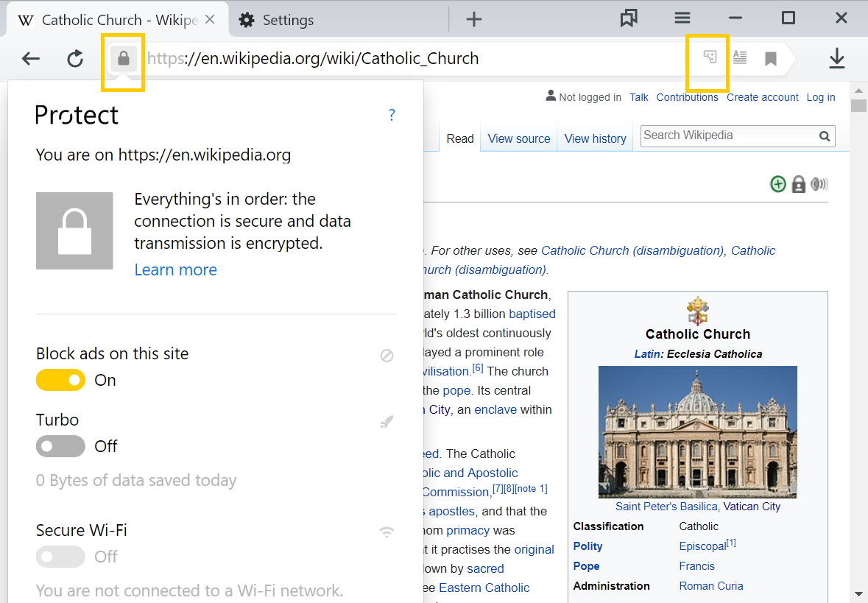This screenshot has width=868, height=603.
Task: Open the Eastern Catholic link
Action: (x=484, y=588)
